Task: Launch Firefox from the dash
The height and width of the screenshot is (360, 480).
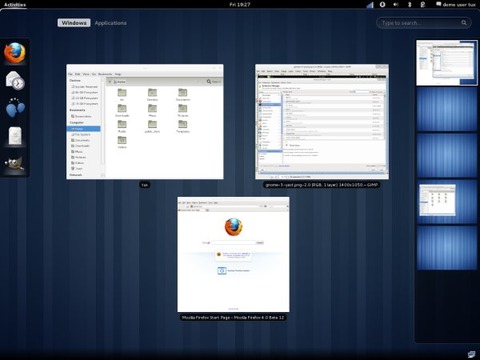Action: pos(15,53)
